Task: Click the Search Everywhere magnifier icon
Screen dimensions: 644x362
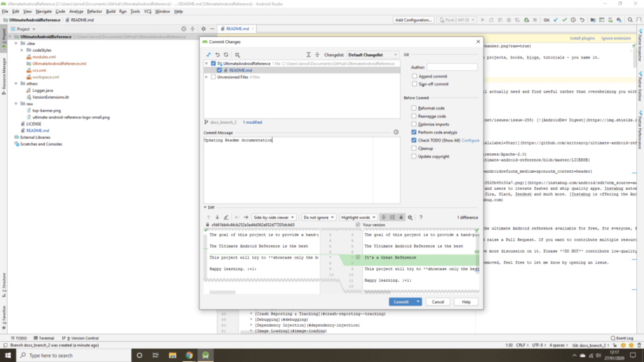Action: (629, 20)
